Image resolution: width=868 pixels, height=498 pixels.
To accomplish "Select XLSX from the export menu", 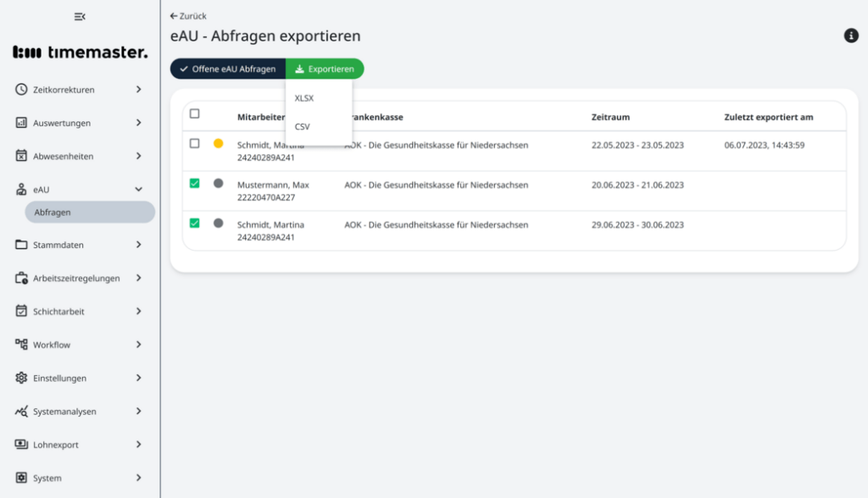I will point(303,97).
